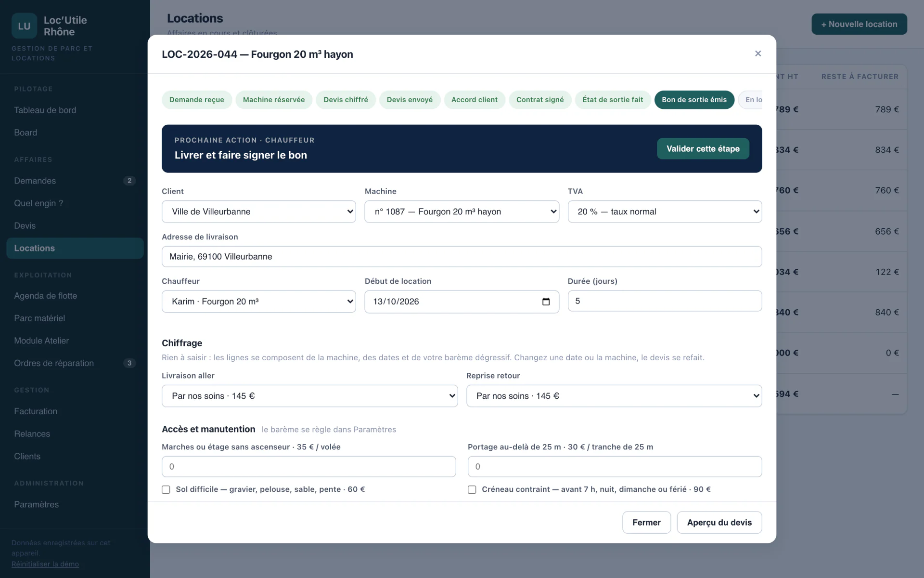Close the LOC-2026-044 dialog
The image size is (924, 578).
click(758, 53)
